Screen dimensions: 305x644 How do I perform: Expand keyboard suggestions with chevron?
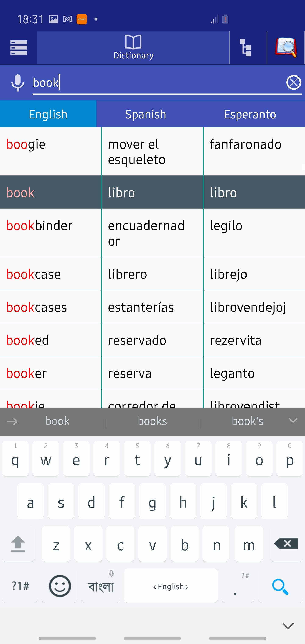tap(293, 421)
